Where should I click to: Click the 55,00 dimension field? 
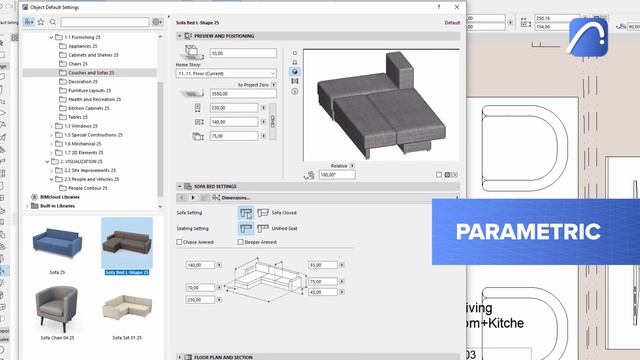coord(323,265)
